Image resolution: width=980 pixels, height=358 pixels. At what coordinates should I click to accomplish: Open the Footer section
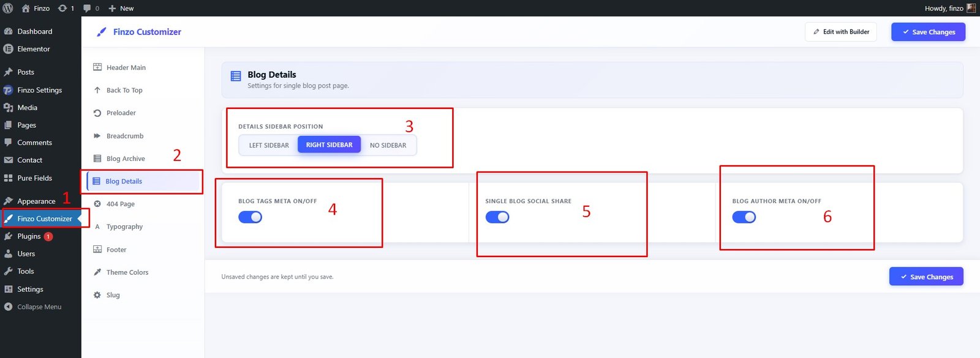pyautogui.click(x=143, y=250)
